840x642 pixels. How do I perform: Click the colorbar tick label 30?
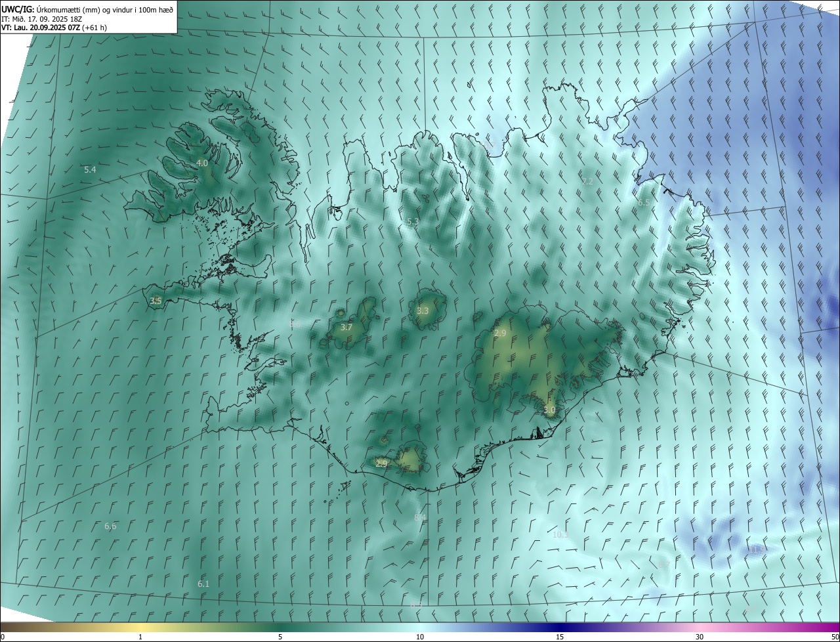[x=700, y=637]
